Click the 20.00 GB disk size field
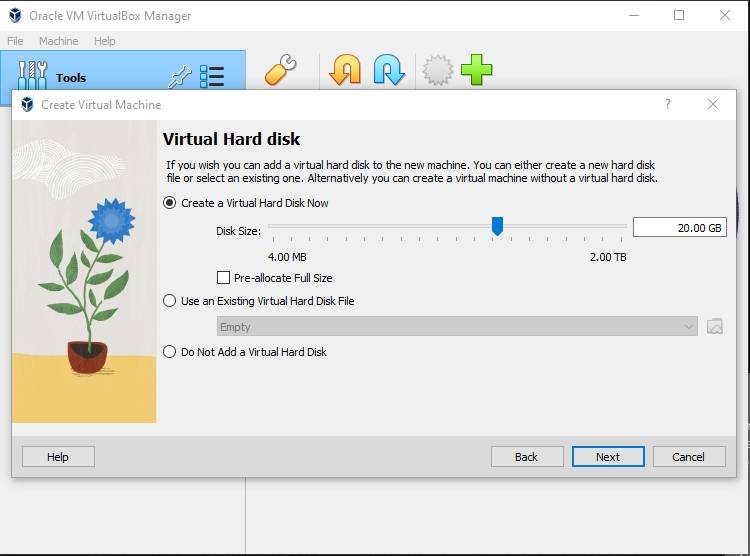This screenshot has height=556, width=750. coord(680,228)
